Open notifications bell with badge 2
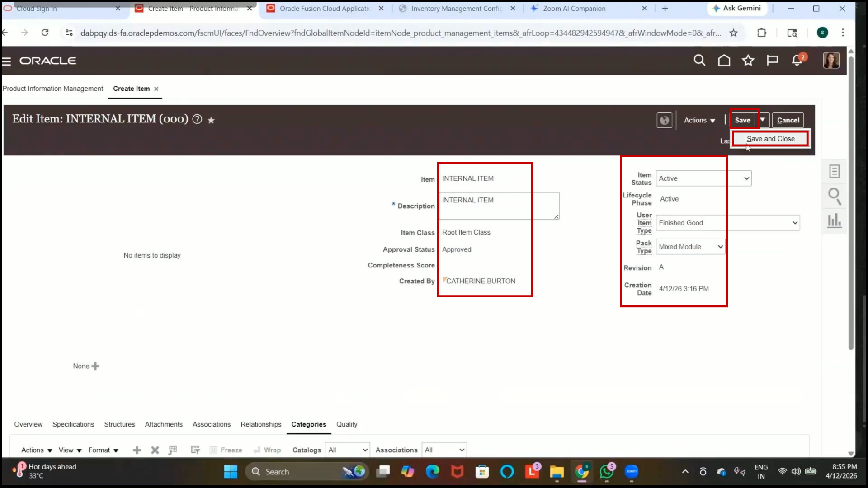Image resolution: width=868 pixels, height=488 pixels. pos(797,60)
